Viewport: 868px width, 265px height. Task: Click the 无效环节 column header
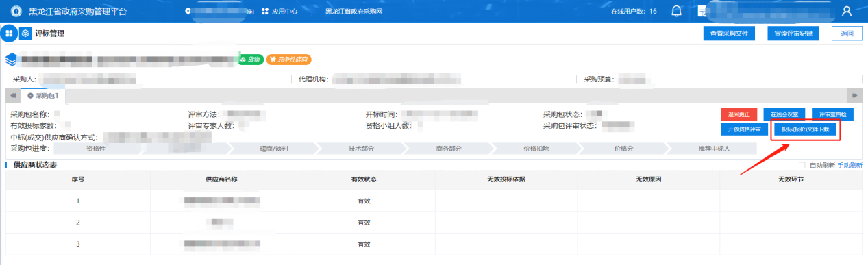[x=791, y=179]
